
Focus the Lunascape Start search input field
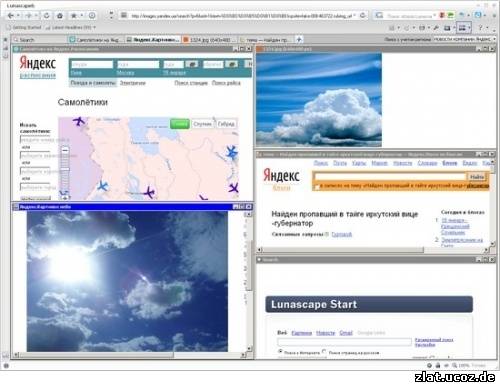[344, 342]
